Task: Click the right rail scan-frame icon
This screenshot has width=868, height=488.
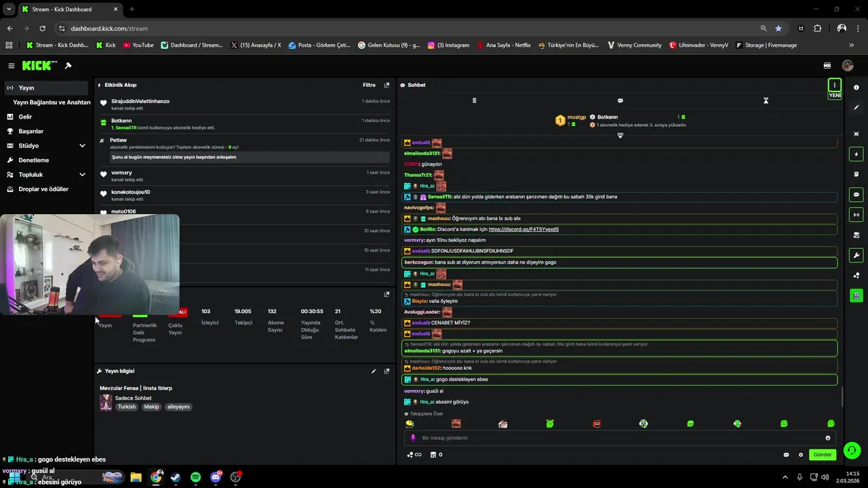Action: 856,134
